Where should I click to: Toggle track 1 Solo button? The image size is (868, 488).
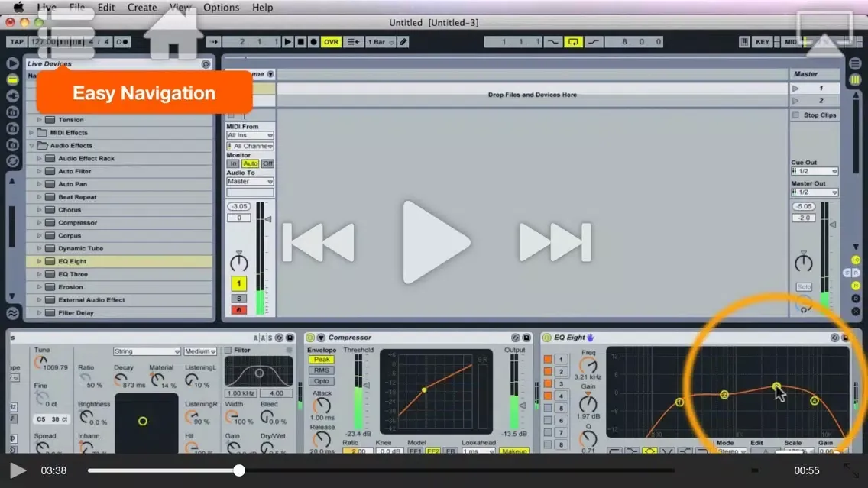tap(238, 298)
